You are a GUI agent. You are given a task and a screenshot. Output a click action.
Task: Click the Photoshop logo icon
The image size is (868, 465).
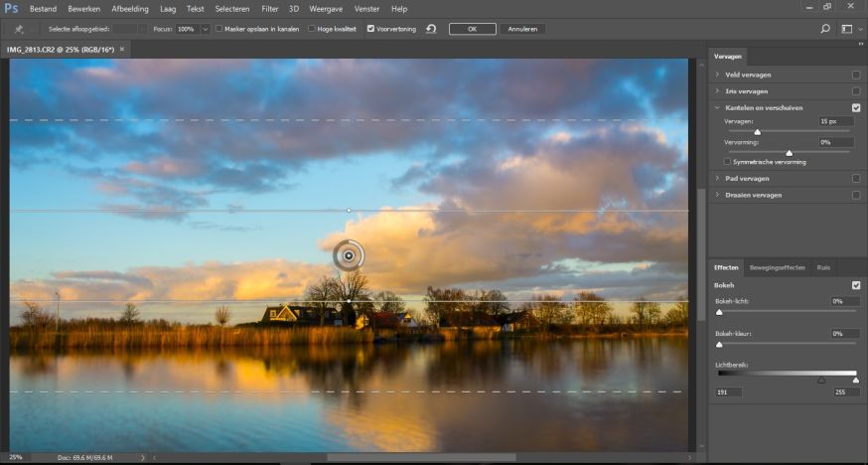pyautogui.click(x=12, y=8)
